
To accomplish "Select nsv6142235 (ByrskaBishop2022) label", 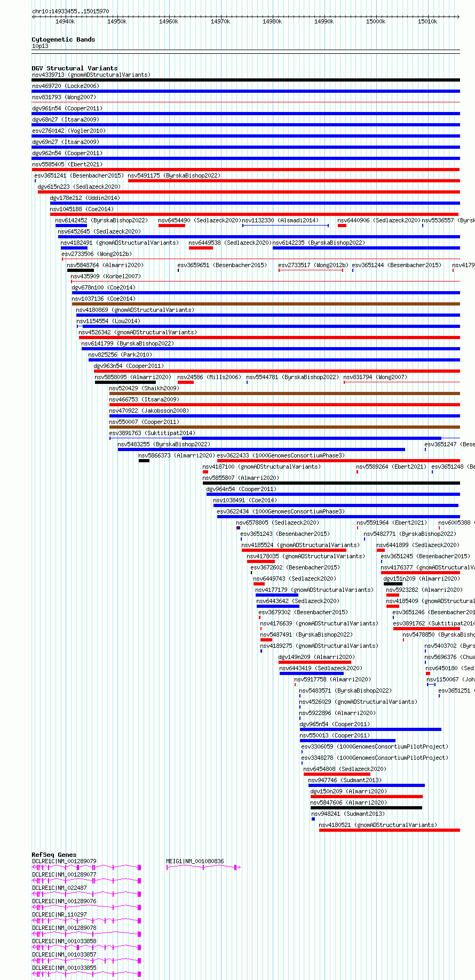I will point(319,243).
